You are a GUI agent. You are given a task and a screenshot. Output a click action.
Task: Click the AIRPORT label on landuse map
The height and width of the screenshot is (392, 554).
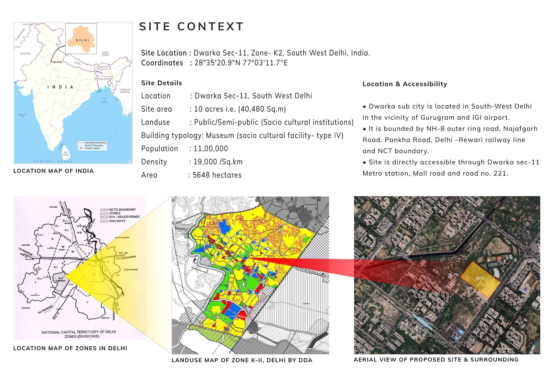(x=306, y=304)
